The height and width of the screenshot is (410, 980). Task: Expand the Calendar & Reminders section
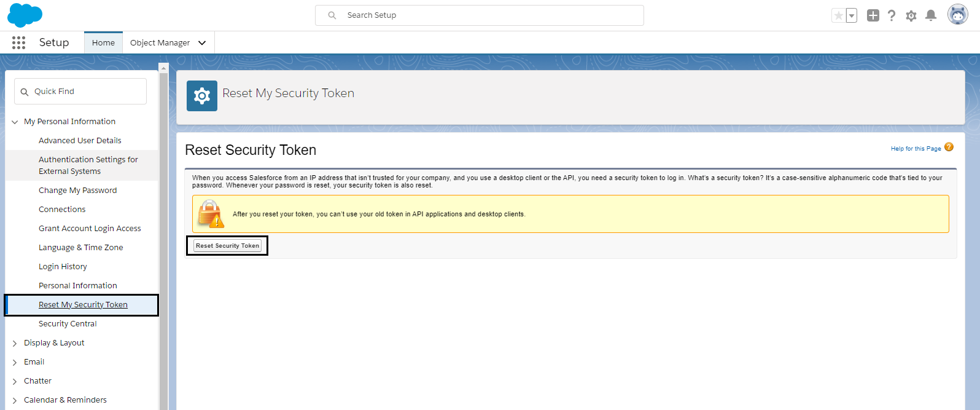pos(15,400)
